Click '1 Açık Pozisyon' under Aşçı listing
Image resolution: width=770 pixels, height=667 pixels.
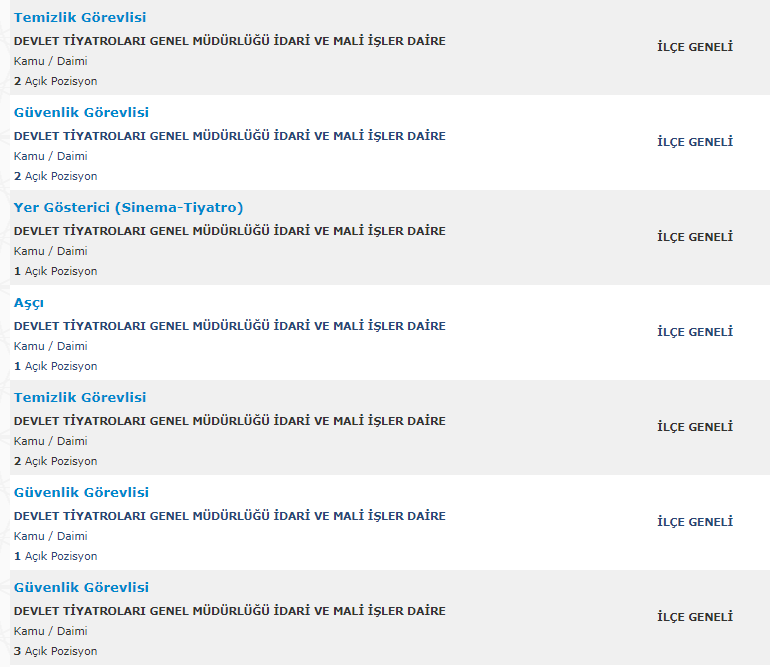55,366
